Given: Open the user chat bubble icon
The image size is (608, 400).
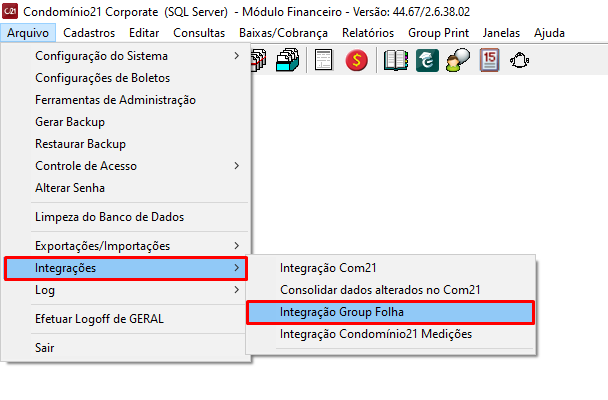Looking at the screenshot, I should (x=458, y=60).
